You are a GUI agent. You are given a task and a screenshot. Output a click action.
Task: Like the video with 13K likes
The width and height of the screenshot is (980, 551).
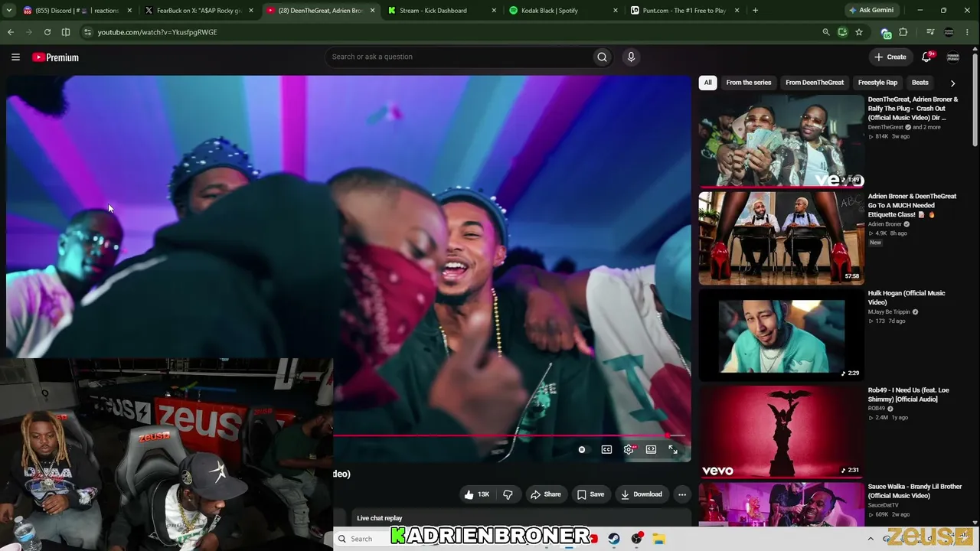tap(476, 494)
